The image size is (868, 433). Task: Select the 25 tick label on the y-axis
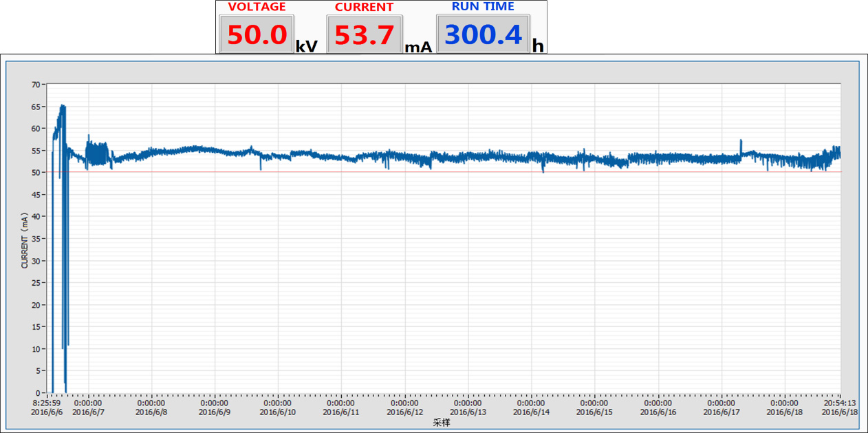click(36, 283)
